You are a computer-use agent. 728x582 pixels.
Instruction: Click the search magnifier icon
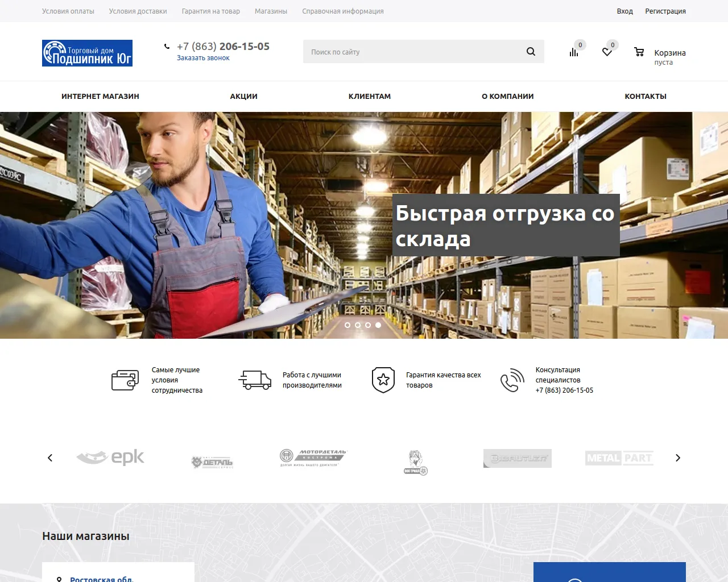pos(530,51)
